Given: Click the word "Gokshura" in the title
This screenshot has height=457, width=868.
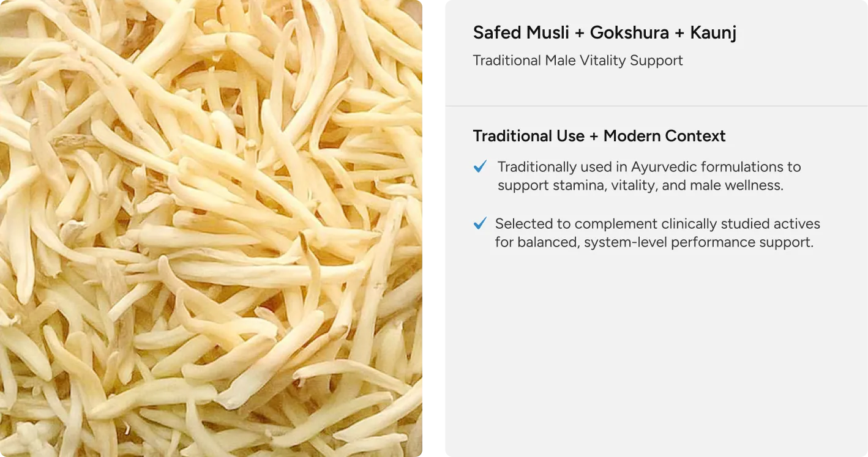Looking at the screenshot, I should point(629,33).
